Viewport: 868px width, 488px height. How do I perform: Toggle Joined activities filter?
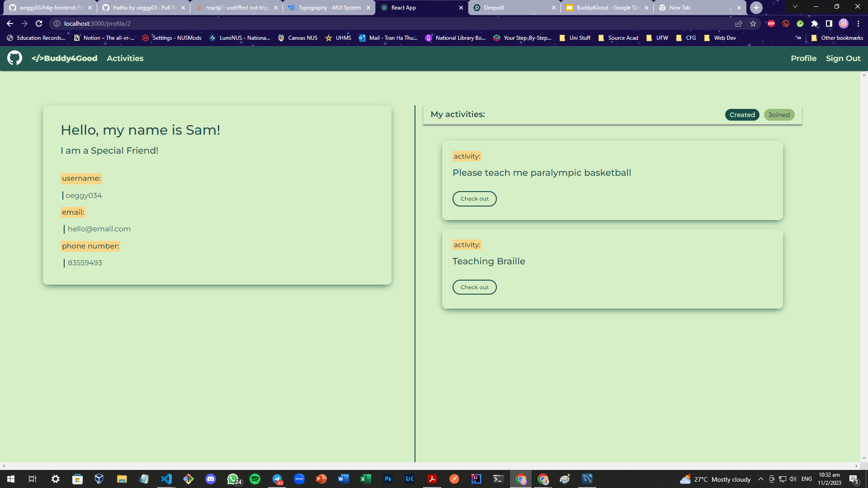coord(779,115)
